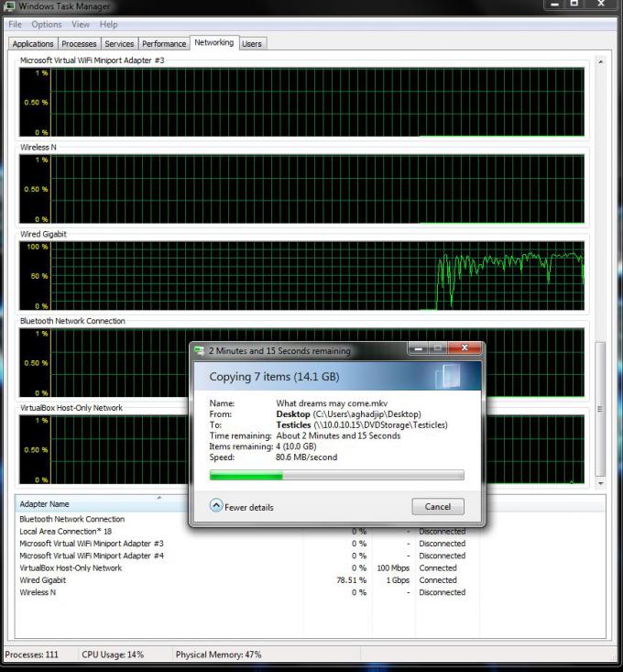Click the Copying 7 items (14.1 GB) heading
623x672 pixels.
274,377
